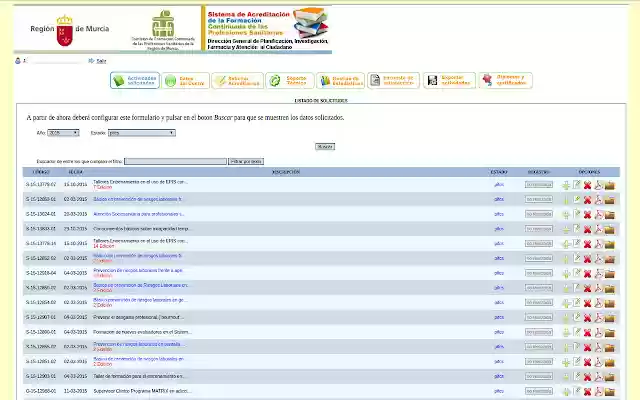Click the Buscar button
Image resolution: width=640 pixels, height=400 pixels.
(x=325, y=146)
